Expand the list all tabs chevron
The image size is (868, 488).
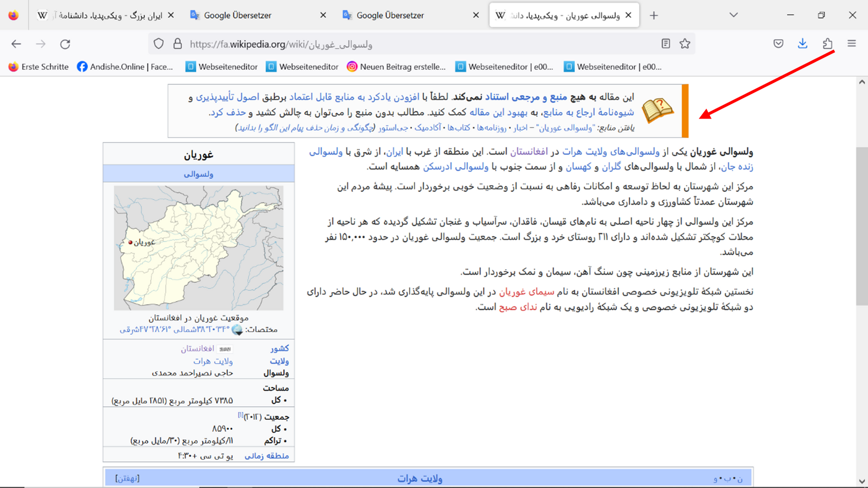pyautogui.click(x=734, y=15)
